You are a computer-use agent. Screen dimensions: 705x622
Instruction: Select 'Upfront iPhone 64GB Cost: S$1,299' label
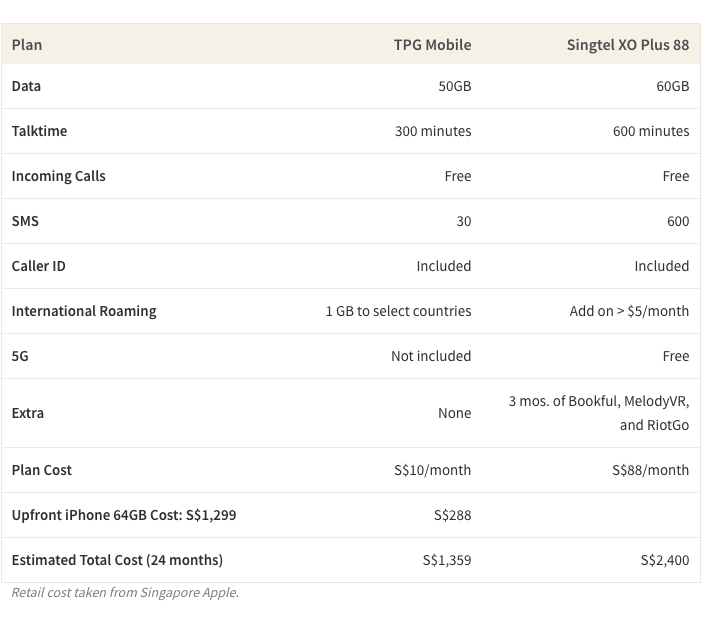point(124,515)
